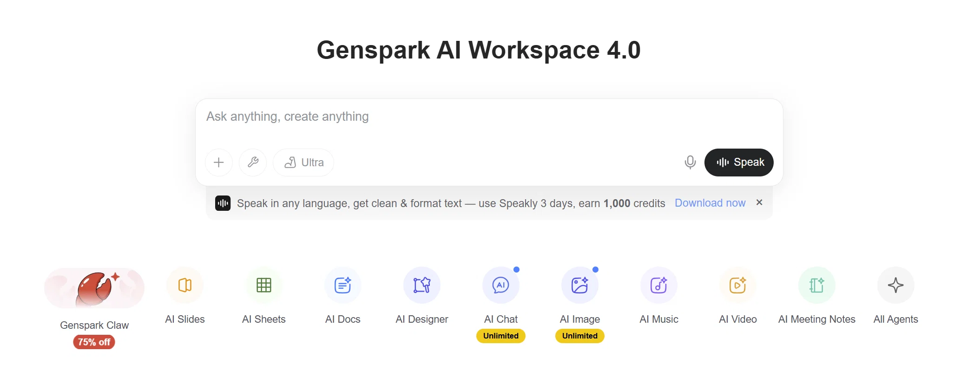980x384 pixels.
Task: Open the AI Chat bubble icon
Action: [x=501, y=285]
